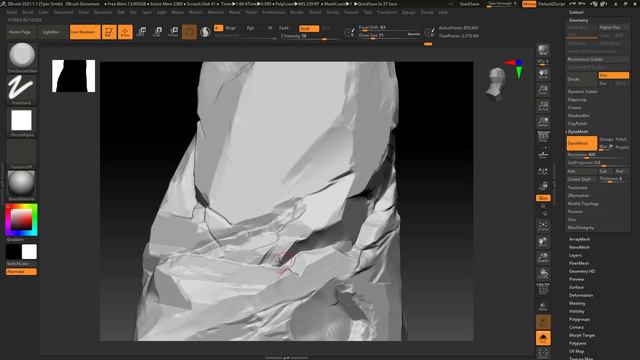The height and width of the screenshot is (360, 640).
Task: Select the Edit mode button
Action: point(109,32)
